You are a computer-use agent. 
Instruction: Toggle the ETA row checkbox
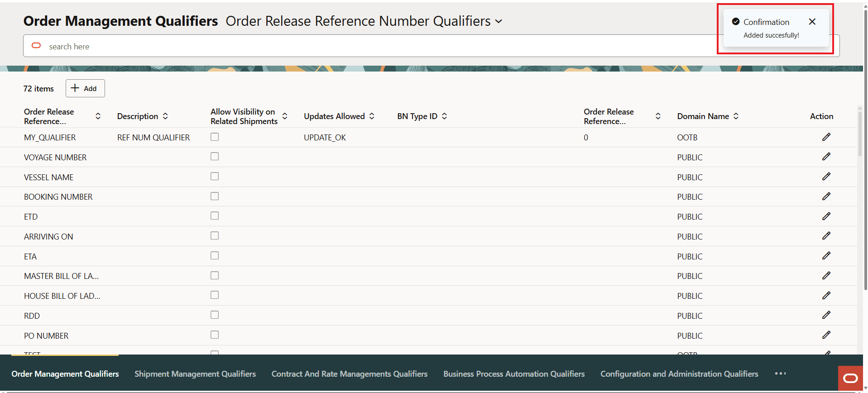coord(215,256)
